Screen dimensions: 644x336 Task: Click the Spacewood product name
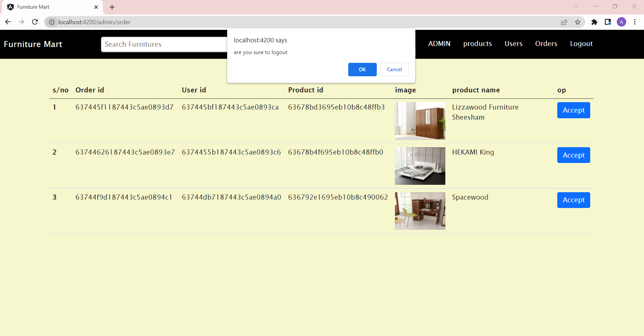470,197
